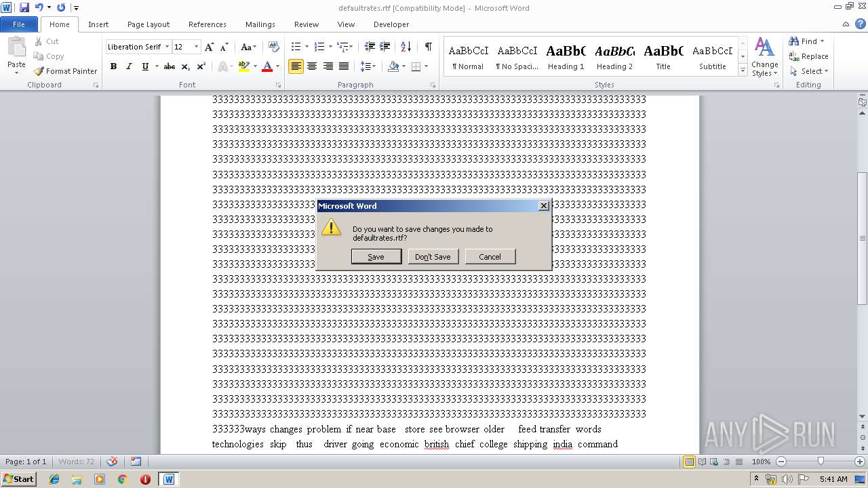Toggle Underline formatting
The image size is (868, 488).
coord(144,66)
